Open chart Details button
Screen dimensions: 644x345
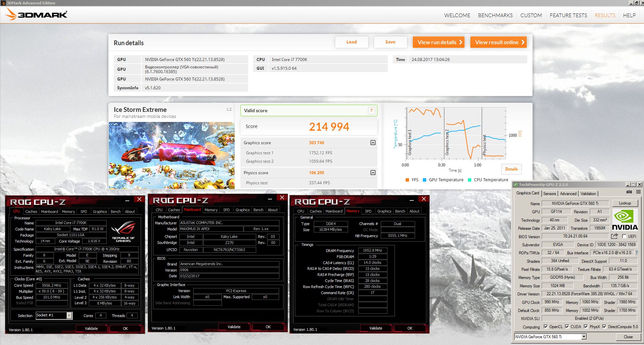[x=511, y=169]
